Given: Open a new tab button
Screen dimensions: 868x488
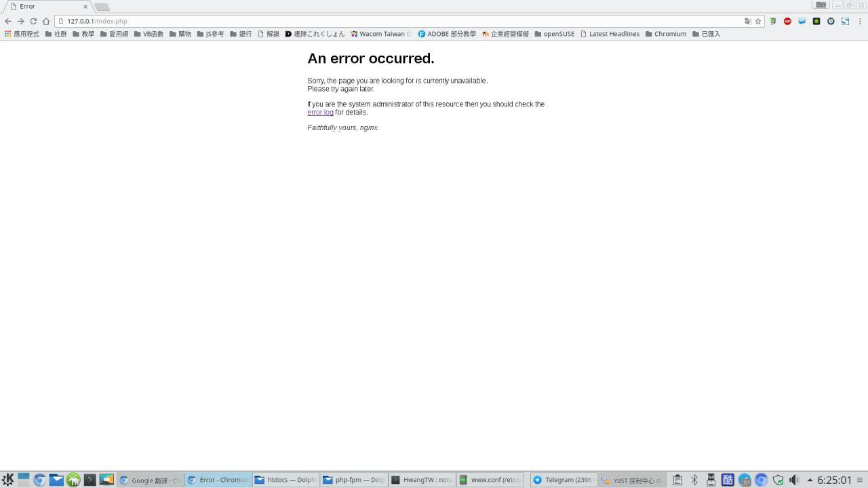Looking at the screenshot, I should click(102, 7).
